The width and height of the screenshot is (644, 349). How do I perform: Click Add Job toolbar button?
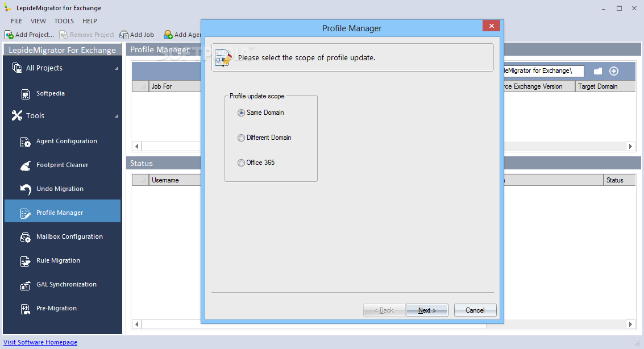coord(137,35)
